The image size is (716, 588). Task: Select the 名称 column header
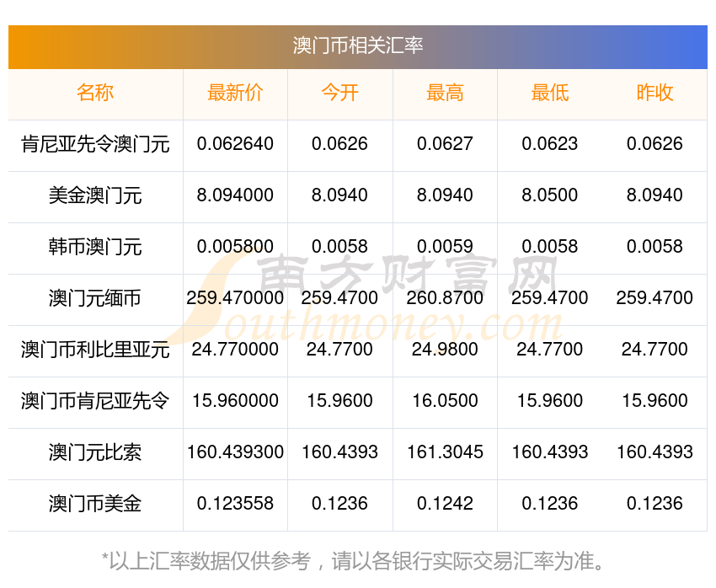95,93
